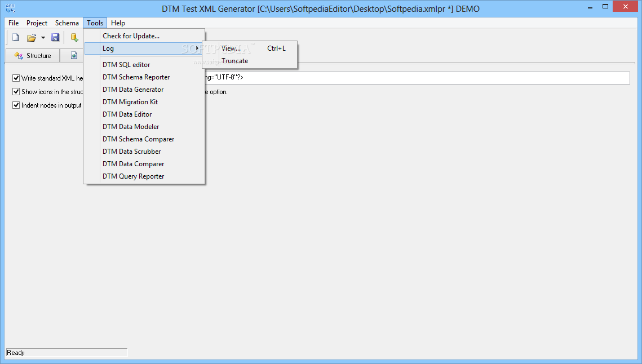Choose Check for Update menu entry
The width and height of the screenshot is (642, 364).
[144, 36]
